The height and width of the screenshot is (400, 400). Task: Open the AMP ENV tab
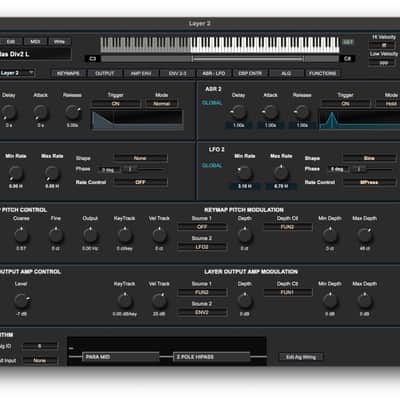tap(141, 73)
